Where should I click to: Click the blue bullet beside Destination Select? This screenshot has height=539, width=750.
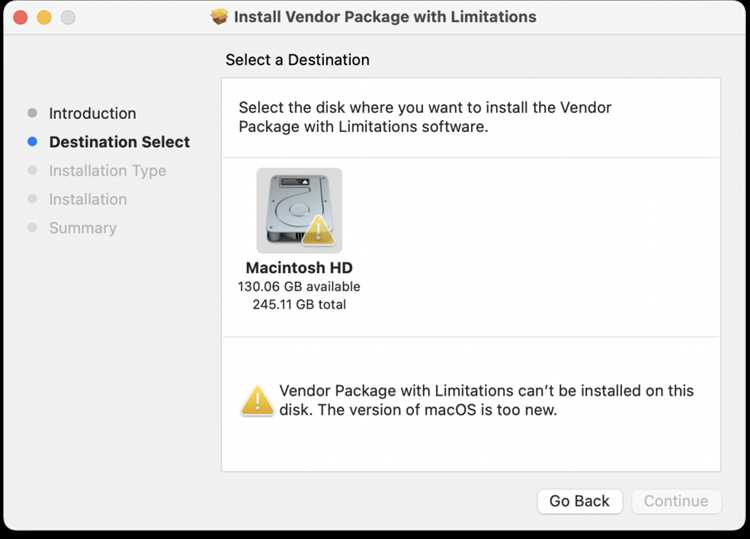point(33,142)
